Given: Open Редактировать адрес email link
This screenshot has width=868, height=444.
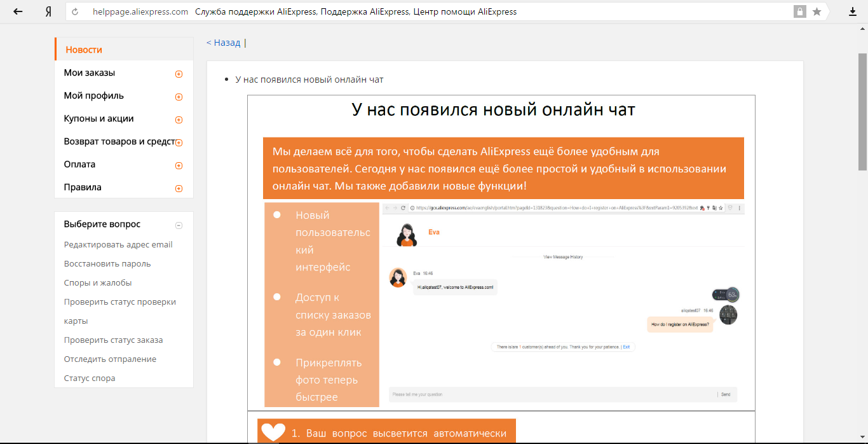Looking at the screenshot, I should 118,244.
